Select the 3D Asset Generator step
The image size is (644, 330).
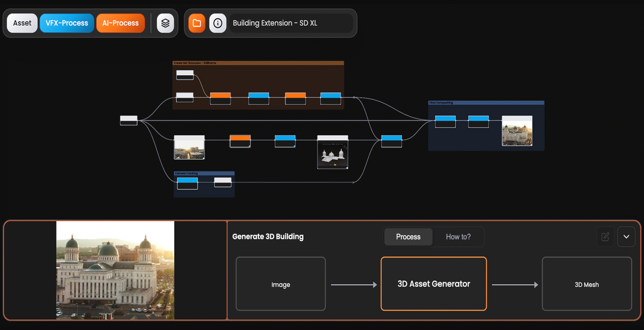pos(434,284)
